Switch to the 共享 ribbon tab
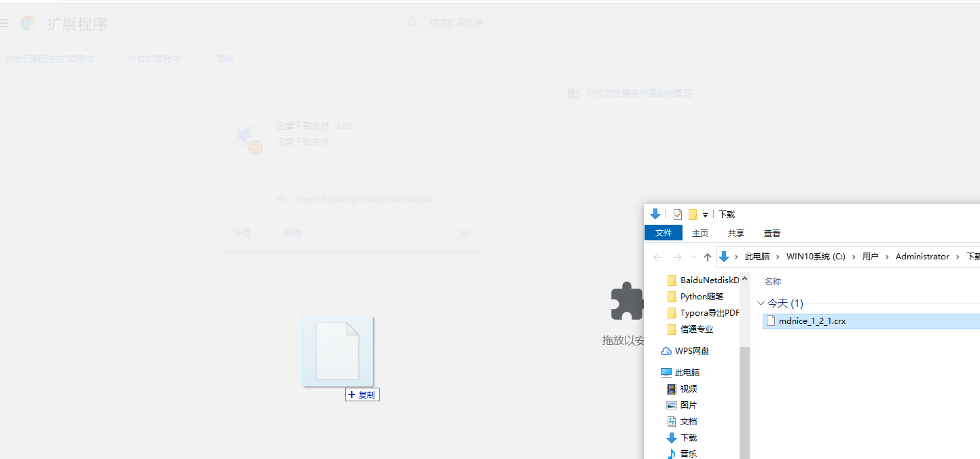This screenshot has width=980, height=459. (736, 233)
